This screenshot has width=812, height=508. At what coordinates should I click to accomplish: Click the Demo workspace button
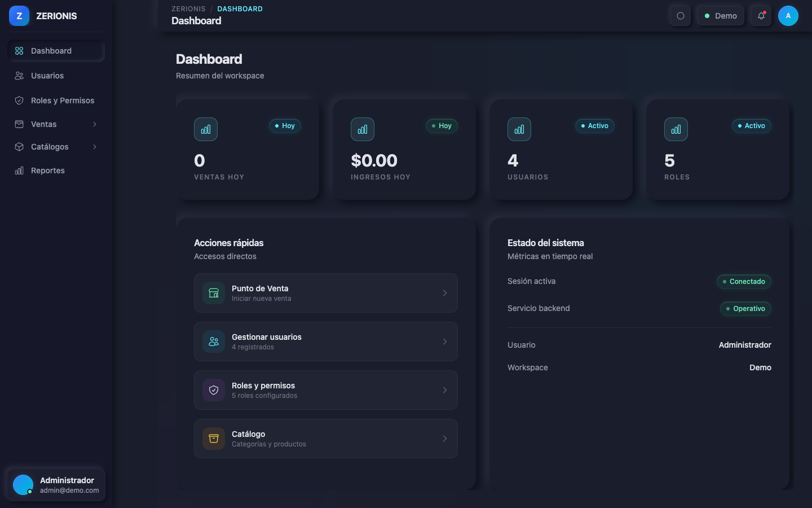click(x=721, y=16)
